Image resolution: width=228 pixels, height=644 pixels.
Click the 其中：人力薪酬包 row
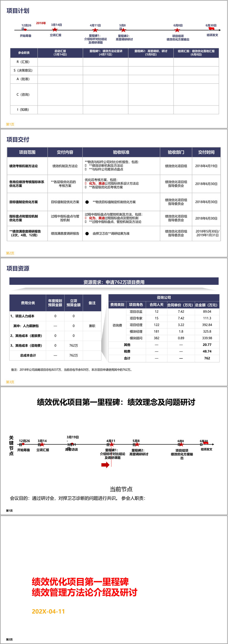coord(56,326)
